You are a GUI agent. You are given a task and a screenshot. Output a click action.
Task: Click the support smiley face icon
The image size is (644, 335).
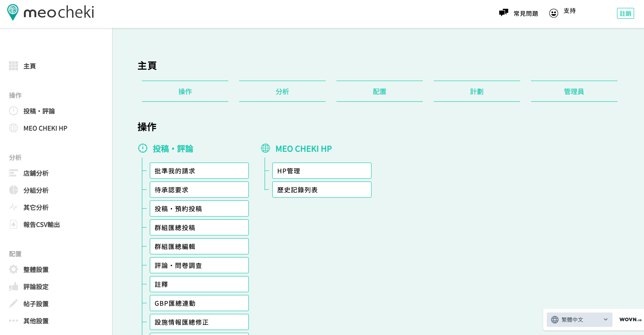tap(553, 13)
